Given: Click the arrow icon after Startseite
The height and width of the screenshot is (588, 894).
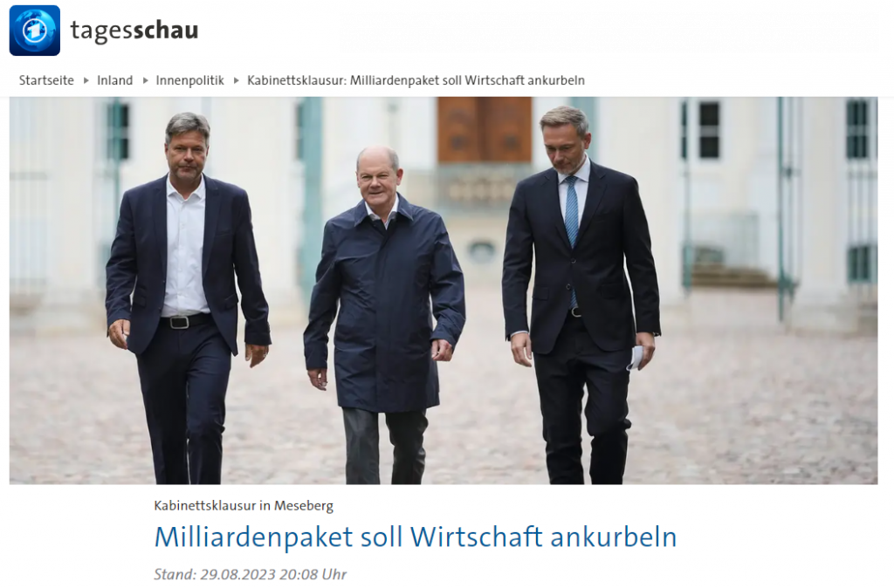Looking at the screenshot, I should [86, 80].
